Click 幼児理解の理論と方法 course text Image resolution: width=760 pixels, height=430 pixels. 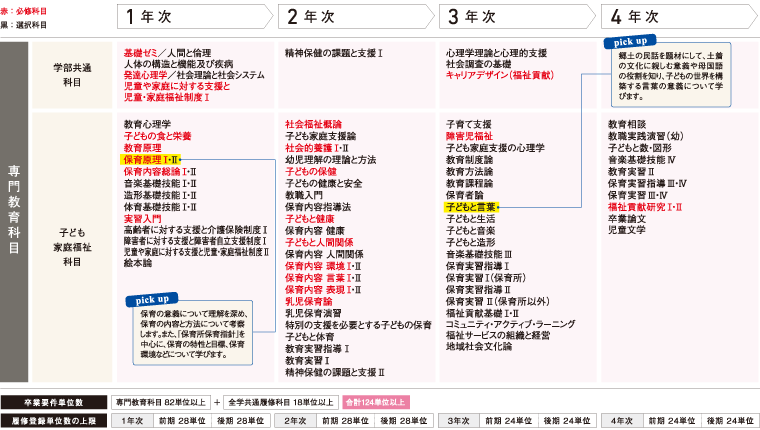pos(331,159)
